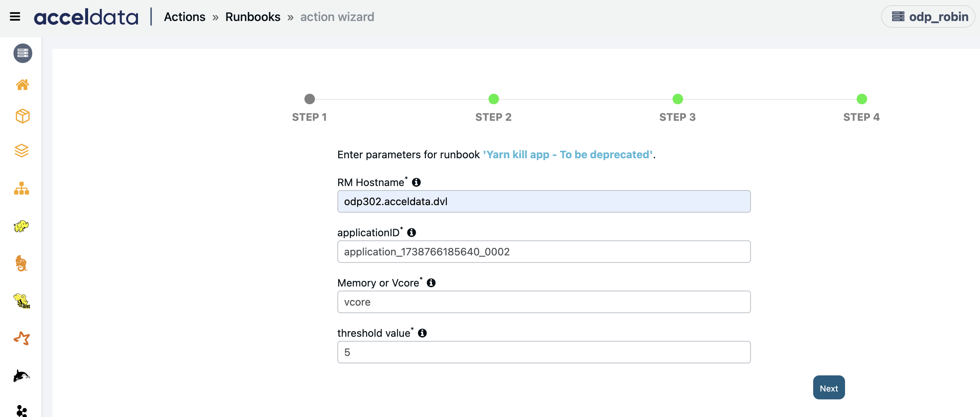This screenshot has width=980, height=417.
Task: Select the STEP 2 wizard marker
Action: (493, 99)
